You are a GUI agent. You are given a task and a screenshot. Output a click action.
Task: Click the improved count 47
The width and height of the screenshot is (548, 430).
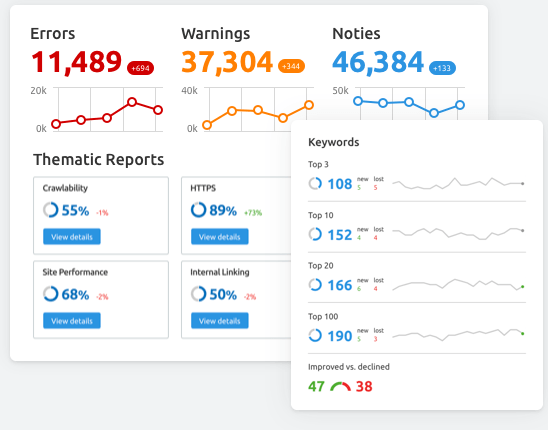[x=316, y=387]
